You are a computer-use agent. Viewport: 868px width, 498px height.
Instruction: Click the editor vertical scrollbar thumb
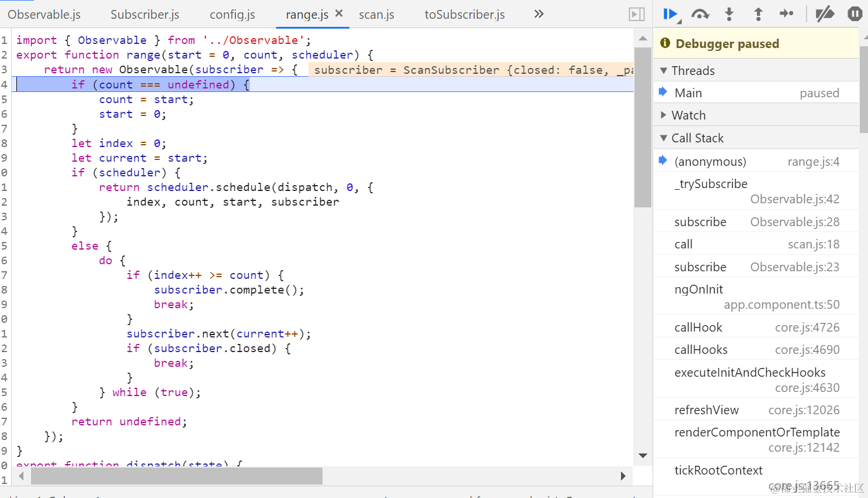point(643,127)
